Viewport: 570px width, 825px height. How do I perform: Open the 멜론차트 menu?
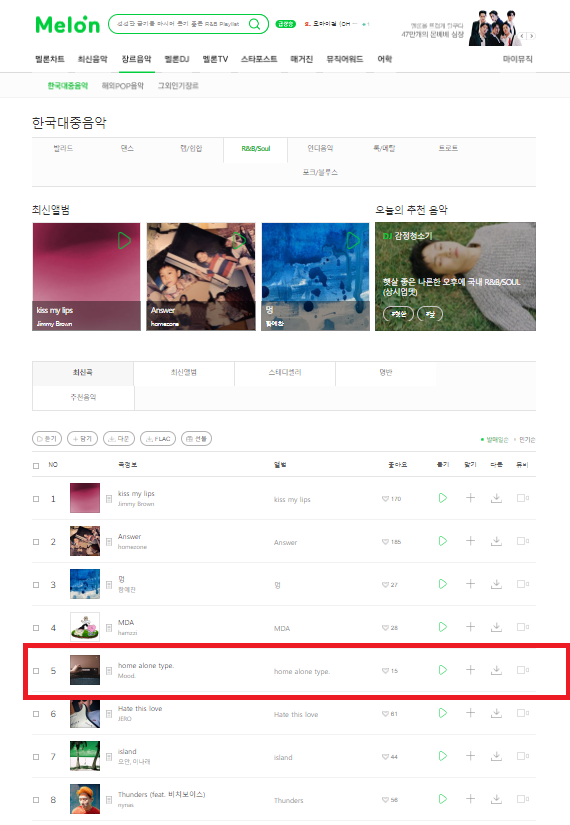tap(50, 59)
